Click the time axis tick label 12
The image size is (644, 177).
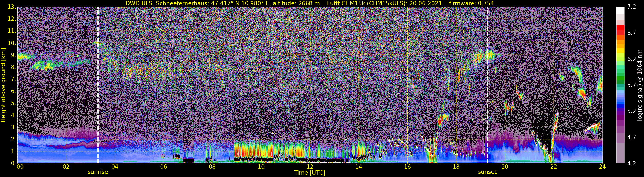click(310, 167)
